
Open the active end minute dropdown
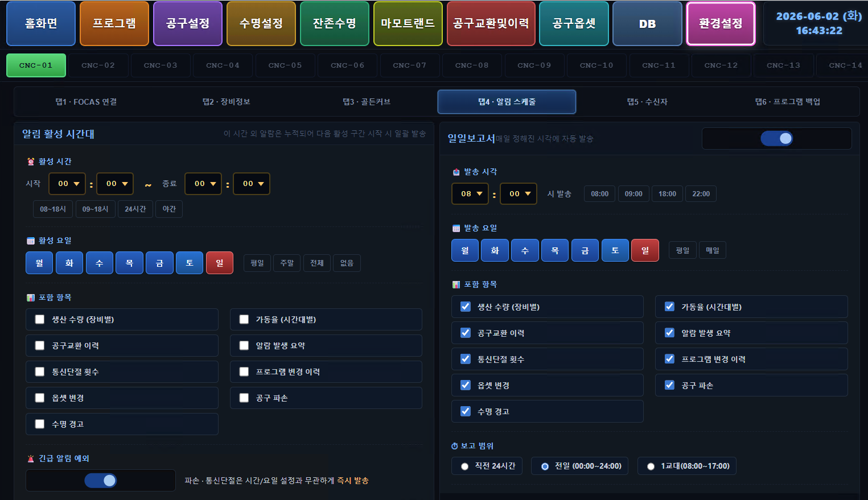click(x=252, y=184)
